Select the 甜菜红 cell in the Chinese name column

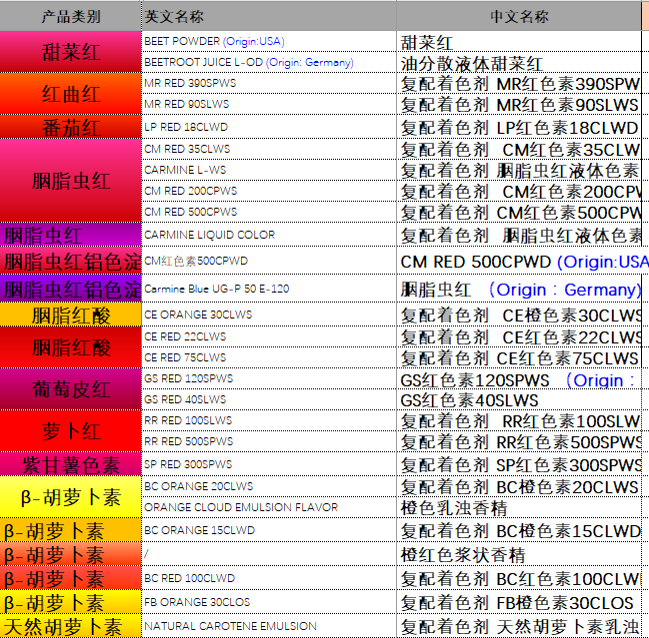519,41
